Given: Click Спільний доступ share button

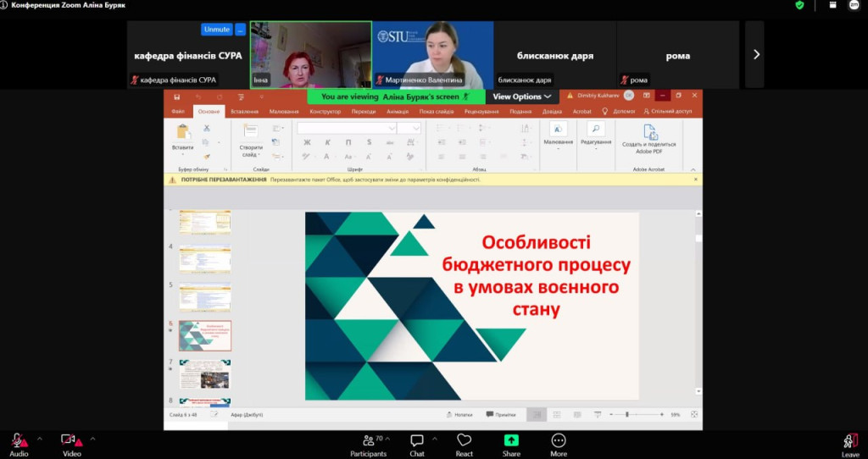Looking at the screenshot, I should coord(668,112).
